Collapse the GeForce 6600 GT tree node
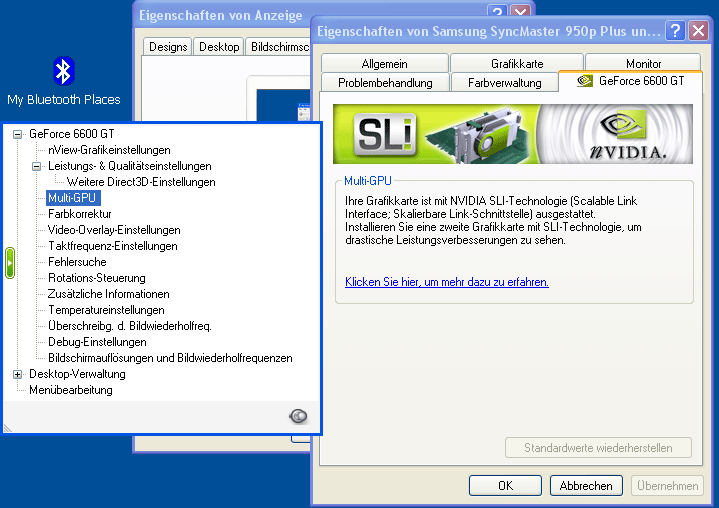Viewport: 719px width, 508px height. coord(17,134)
